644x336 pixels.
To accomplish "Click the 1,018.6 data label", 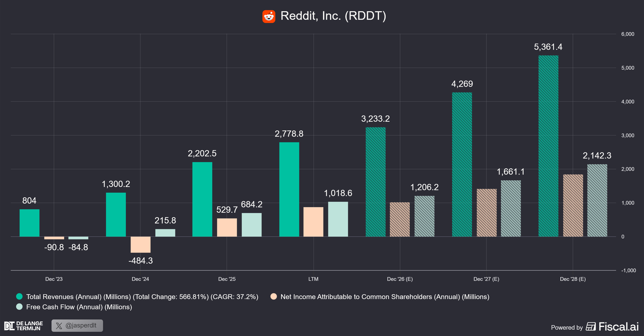I will [338, 193].
